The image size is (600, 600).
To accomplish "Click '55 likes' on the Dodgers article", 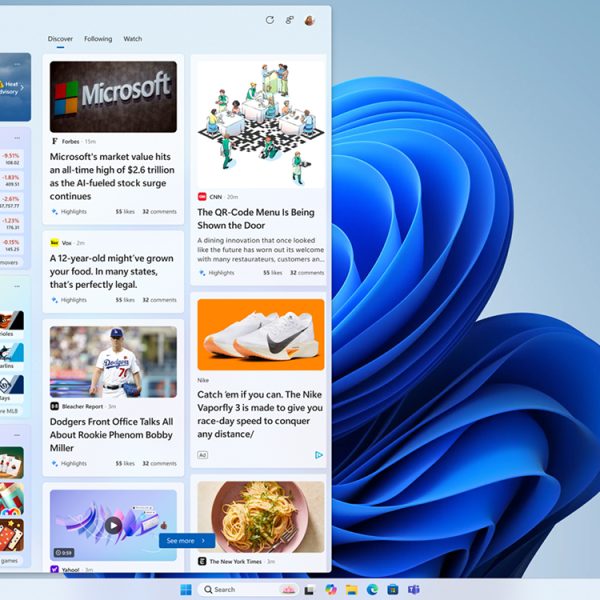I will coord(125,463).
